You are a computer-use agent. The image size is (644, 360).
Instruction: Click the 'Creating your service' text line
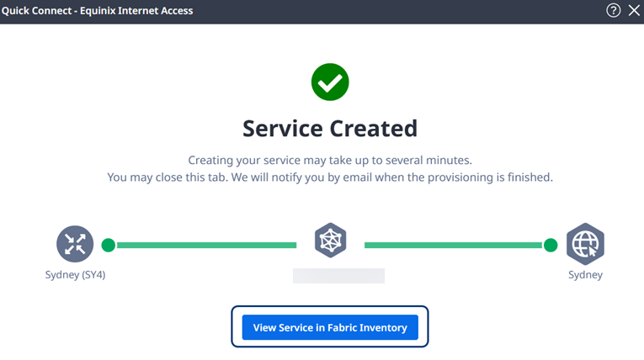coord(330,160)
